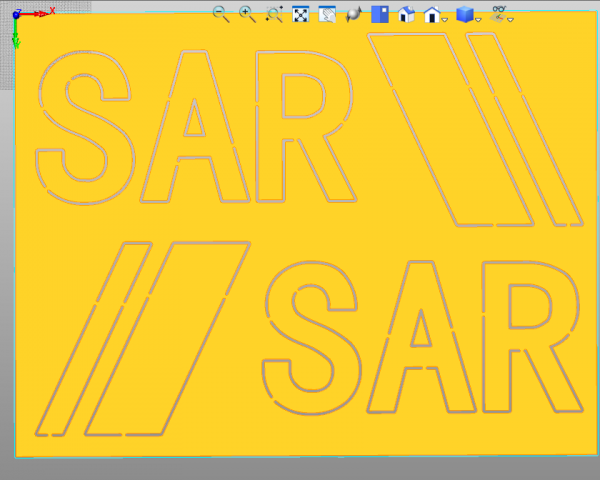The height and width of the screenshot is (480, 600).
Task: Select the pan hand view tool
Action: pos(327,14)
